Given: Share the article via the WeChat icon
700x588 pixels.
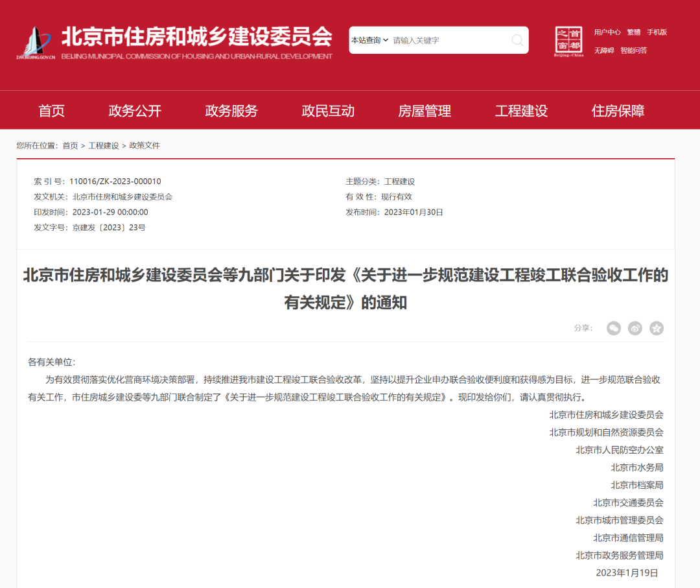Looking at the screenshot, I should (x=613, y=329).
